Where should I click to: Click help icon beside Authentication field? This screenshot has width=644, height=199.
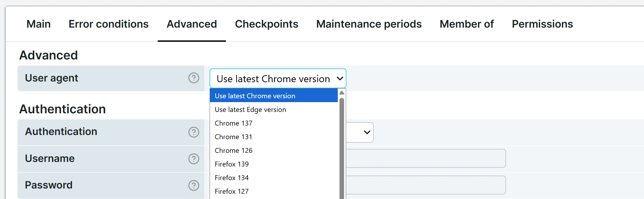click(x=194, y=132)
